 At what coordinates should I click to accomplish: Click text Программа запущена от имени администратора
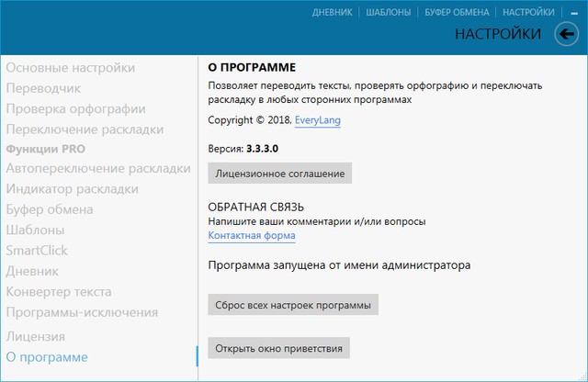tap(339, 265)
